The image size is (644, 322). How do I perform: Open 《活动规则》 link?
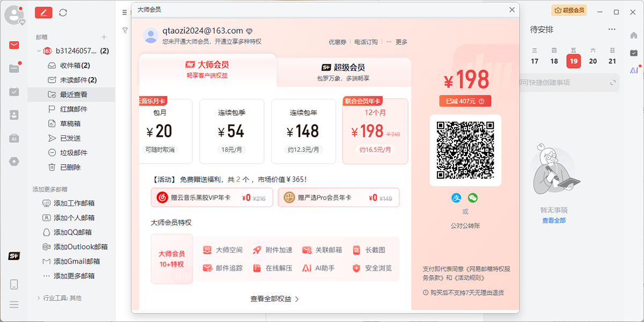tap(470, 278)
